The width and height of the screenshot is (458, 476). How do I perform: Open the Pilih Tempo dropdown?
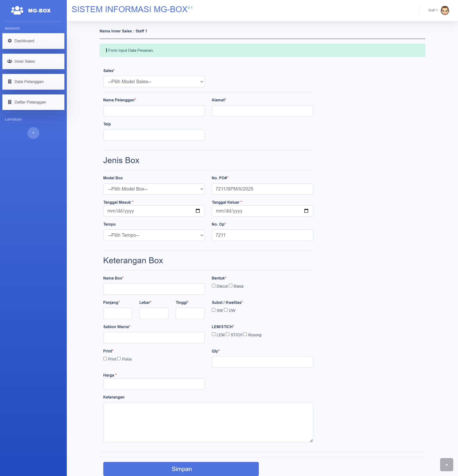coord(154,235)
